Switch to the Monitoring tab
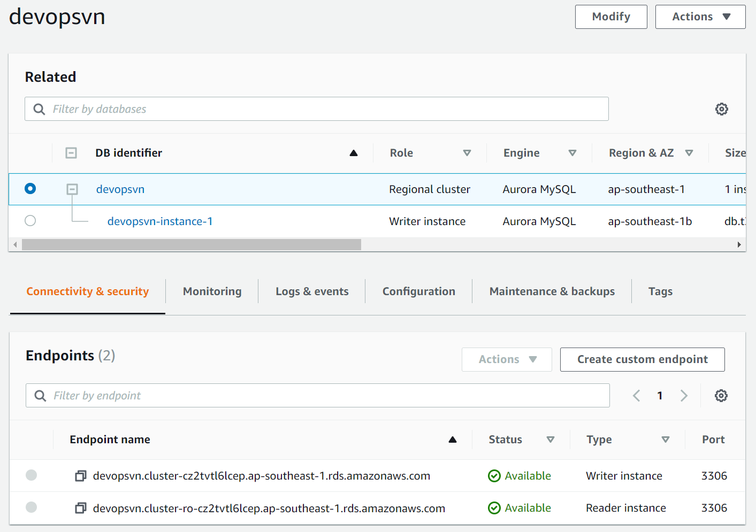Screen dimensions: 756x532 tap(212, 291)
